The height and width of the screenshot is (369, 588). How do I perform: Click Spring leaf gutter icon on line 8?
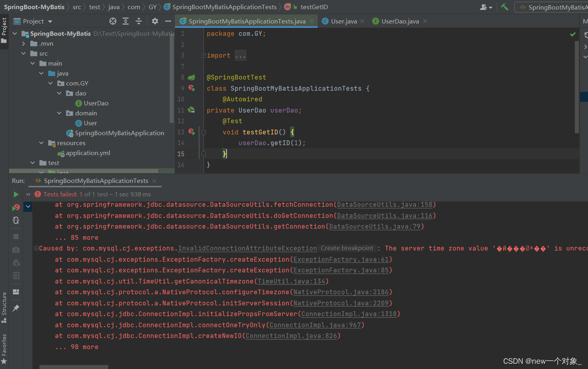point(191,78)
